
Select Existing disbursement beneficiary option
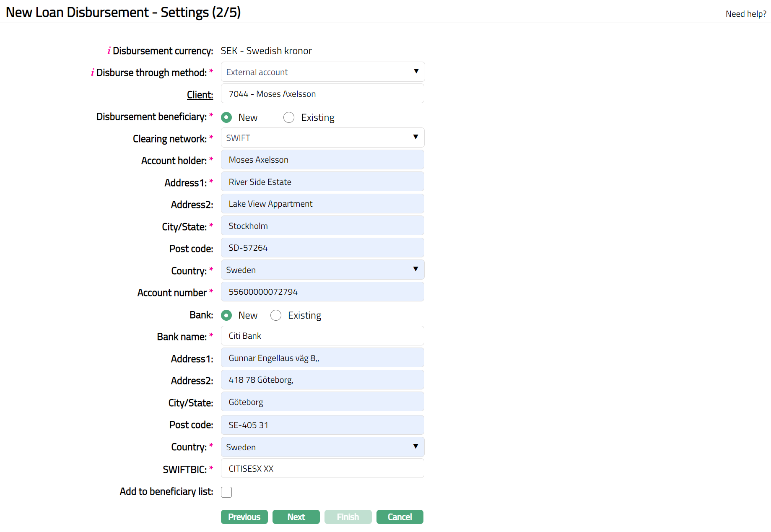289,117
